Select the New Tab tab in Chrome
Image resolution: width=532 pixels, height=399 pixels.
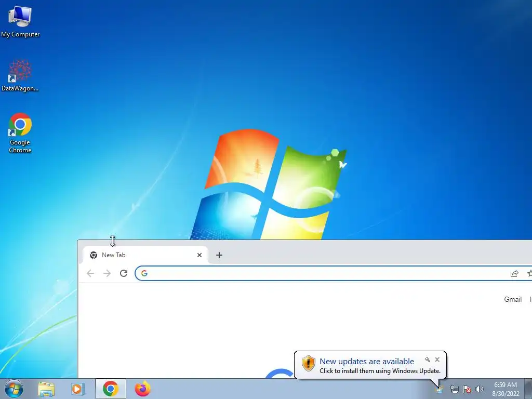click(145, 255)
